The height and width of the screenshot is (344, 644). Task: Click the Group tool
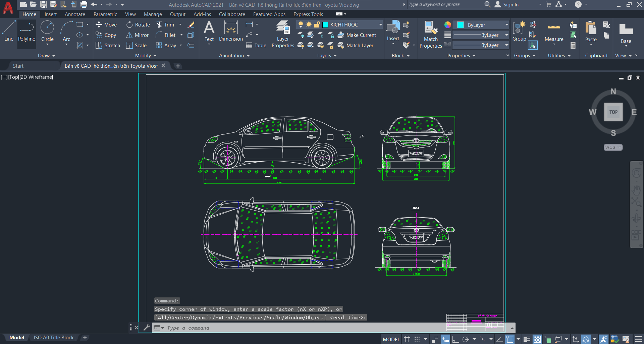[x=519, y=31]
